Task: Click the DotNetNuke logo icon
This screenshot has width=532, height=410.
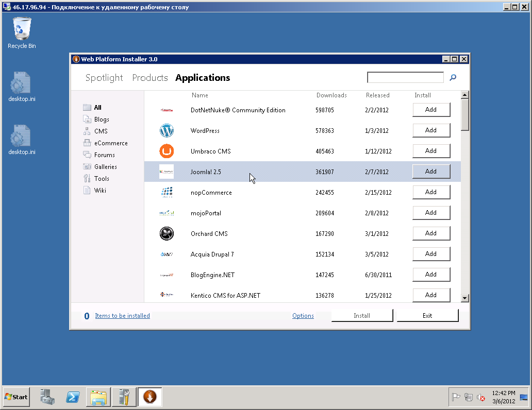Action: 167,110
